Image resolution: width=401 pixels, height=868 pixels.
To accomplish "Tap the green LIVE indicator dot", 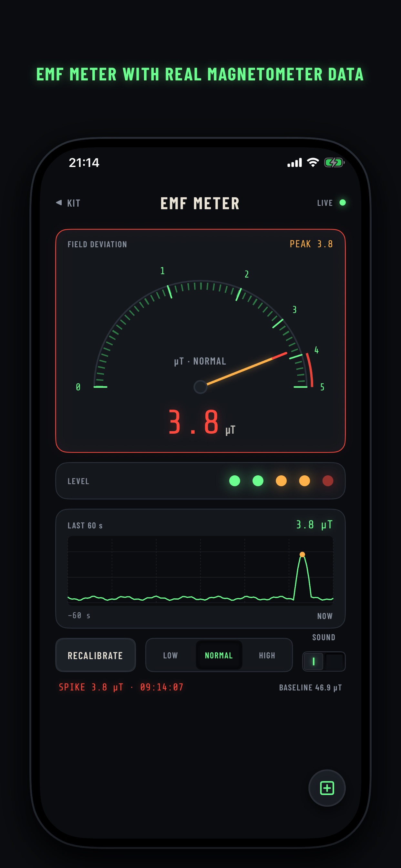I will (x=342, y=202).
